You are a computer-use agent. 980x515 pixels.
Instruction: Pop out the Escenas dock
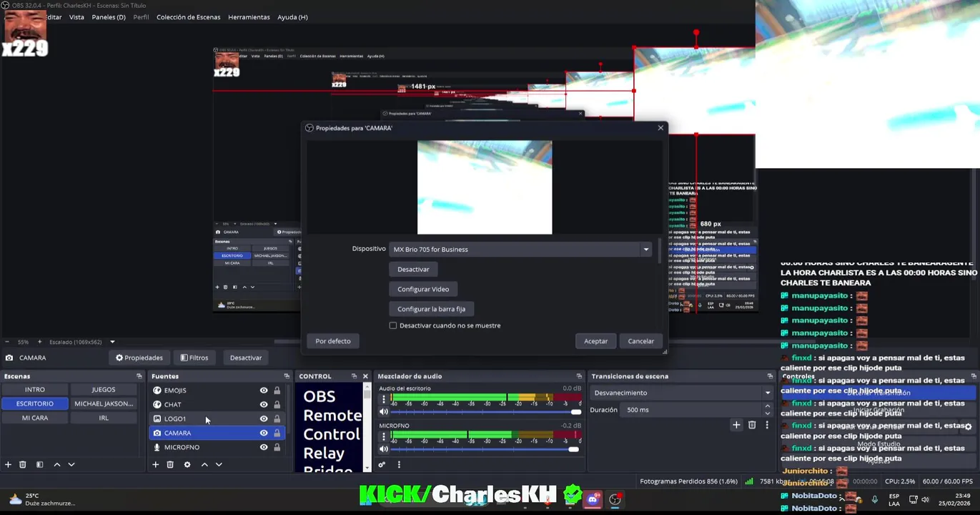(139, 376)
